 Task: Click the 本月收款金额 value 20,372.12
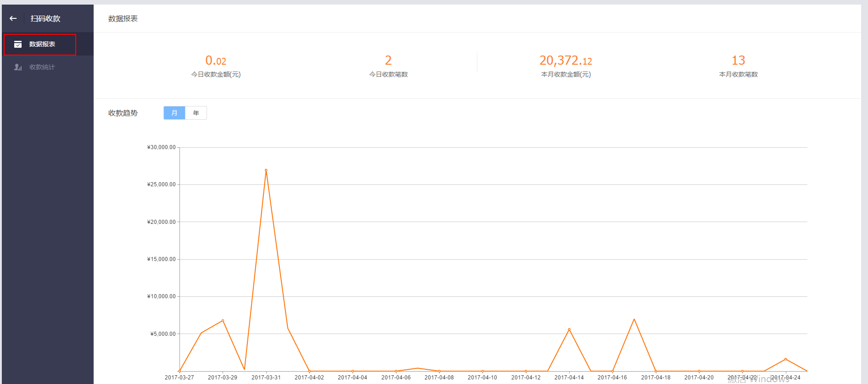(566, 61)
